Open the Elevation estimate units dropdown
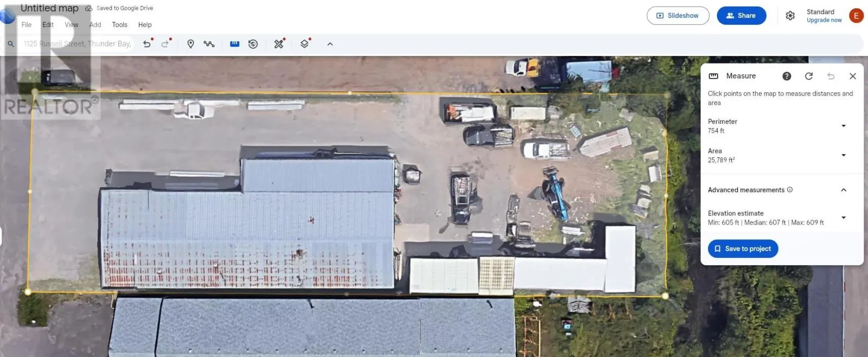The width and height of the screenshot is (868, 357). point(843,218)
